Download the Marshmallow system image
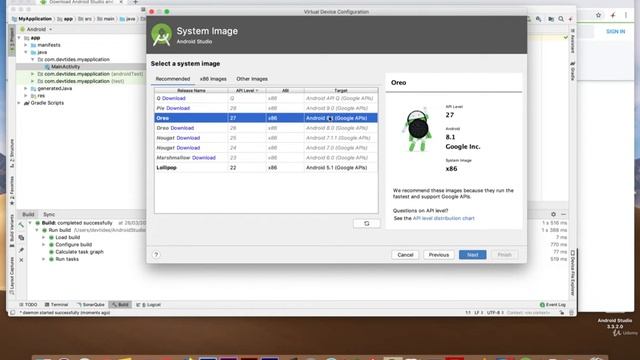The height and width of the screenshot is (360, 640). tap(204, 158)
